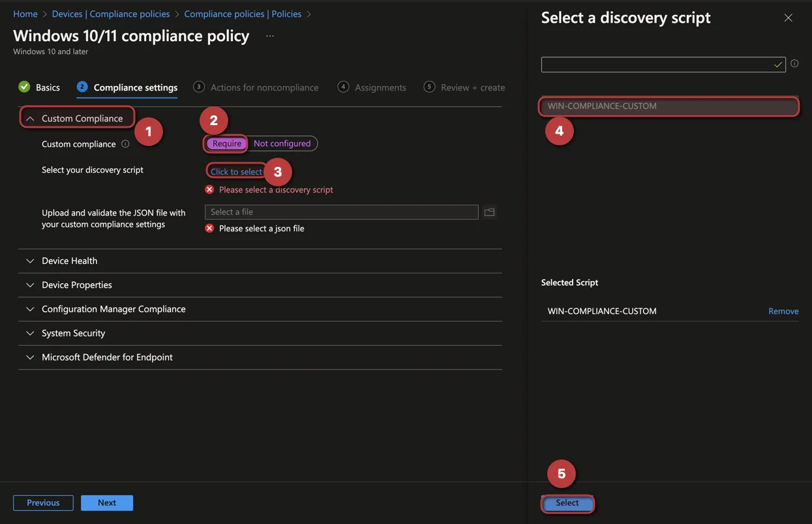Open the file browse folder icon
The width and height of the screenshot is (812, 524).
[x=489, y=212]
